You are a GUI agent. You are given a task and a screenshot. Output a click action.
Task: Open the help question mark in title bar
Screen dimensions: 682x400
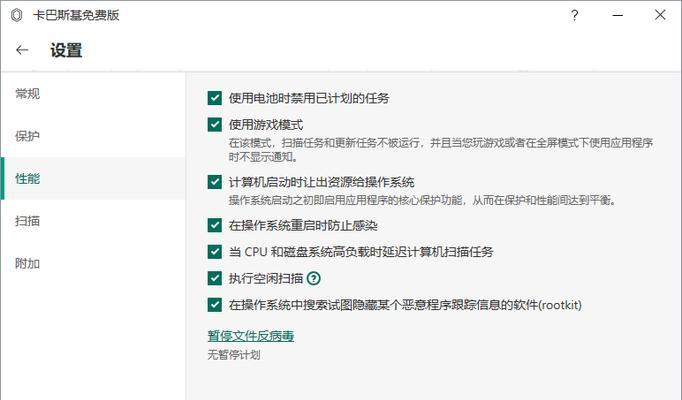point(575,16)
